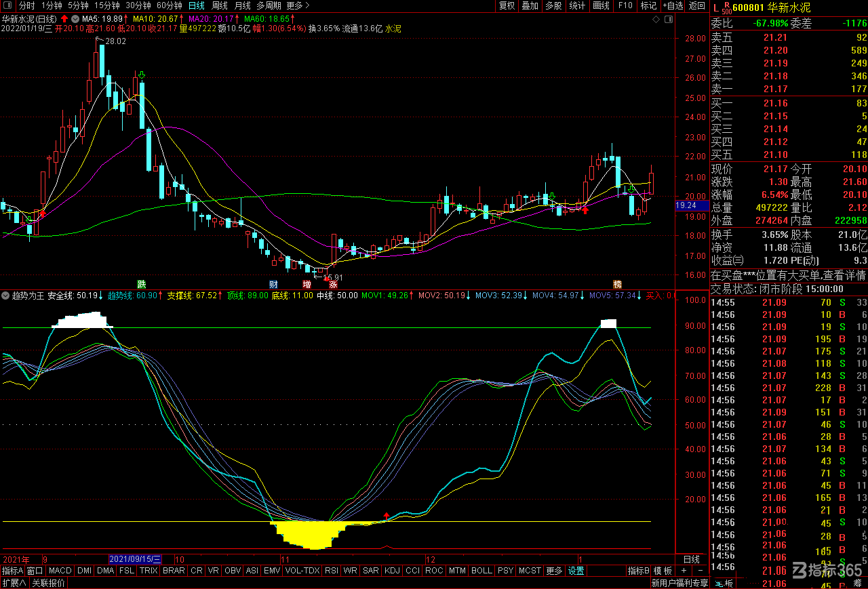Click the 标记 mark button
Screen dimensions: 868x589
point(648,5)
